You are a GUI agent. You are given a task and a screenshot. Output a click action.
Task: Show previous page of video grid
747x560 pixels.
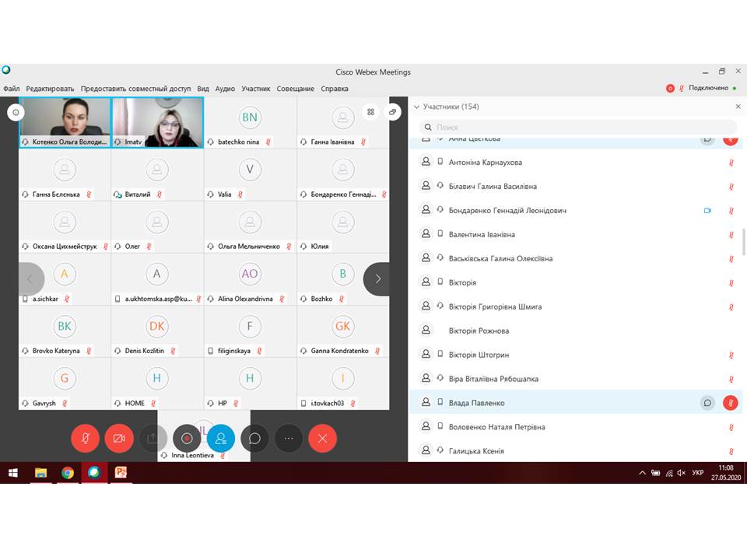(31, 278)
